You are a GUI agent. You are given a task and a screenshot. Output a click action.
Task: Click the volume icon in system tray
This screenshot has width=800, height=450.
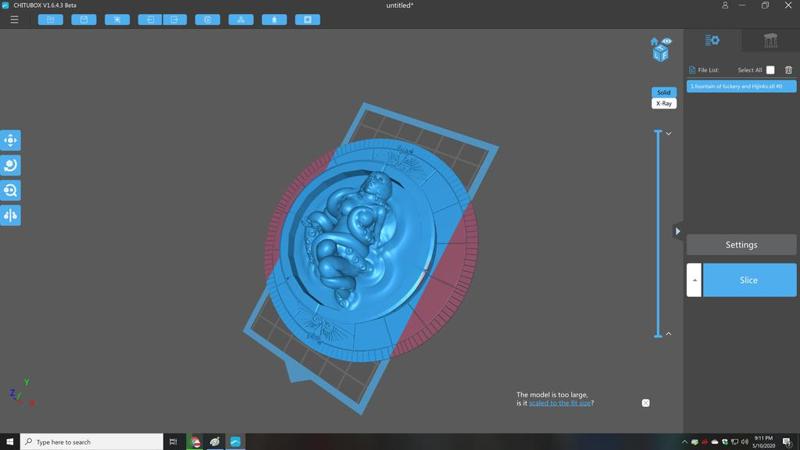(x=744, y=442)
